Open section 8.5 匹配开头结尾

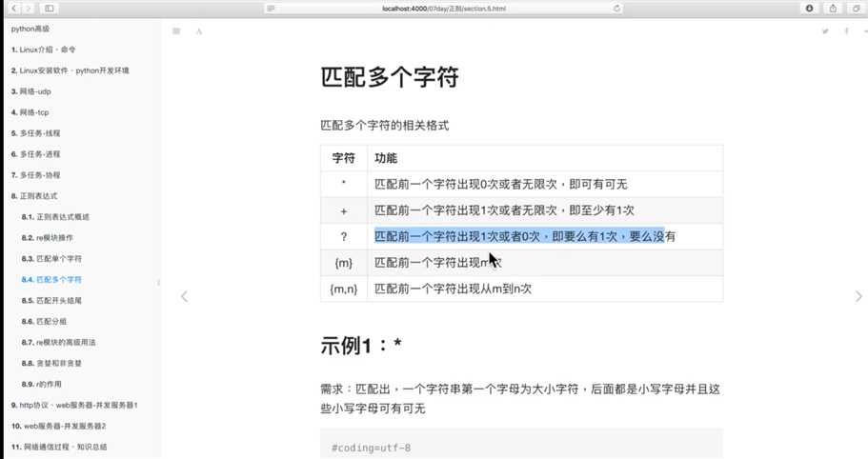[51, 301]
